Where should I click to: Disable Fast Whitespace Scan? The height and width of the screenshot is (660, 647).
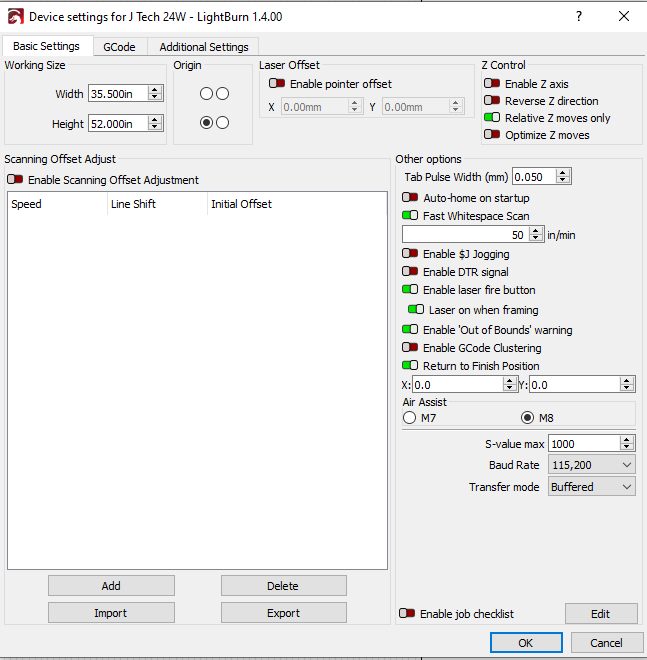[x=410, y=216]
